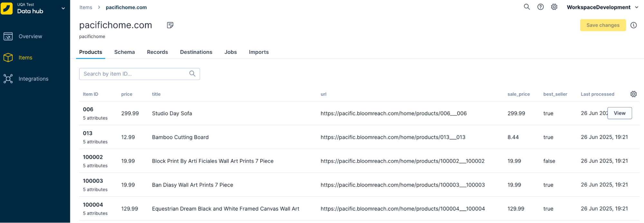644x223 pixels.
Task: Open the top bar settings gear icon
Action: 554,7
